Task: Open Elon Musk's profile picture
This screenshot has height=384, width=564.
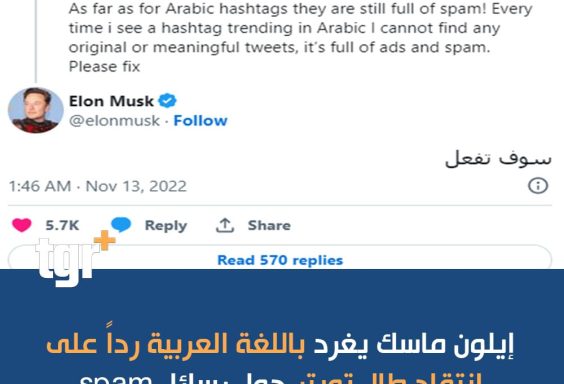Action: [36, 110]
